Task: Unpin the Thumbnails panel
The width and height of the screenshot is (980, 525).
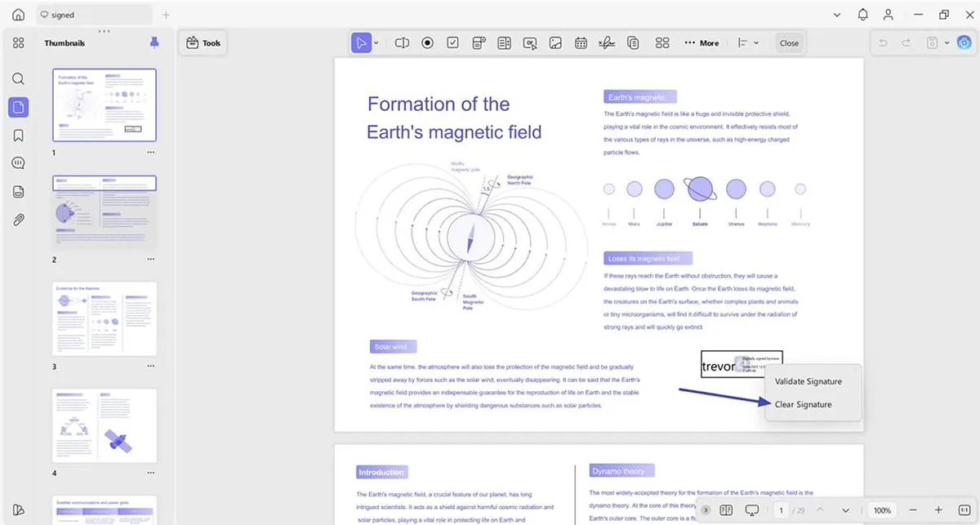Action: (x=154, y=43)
